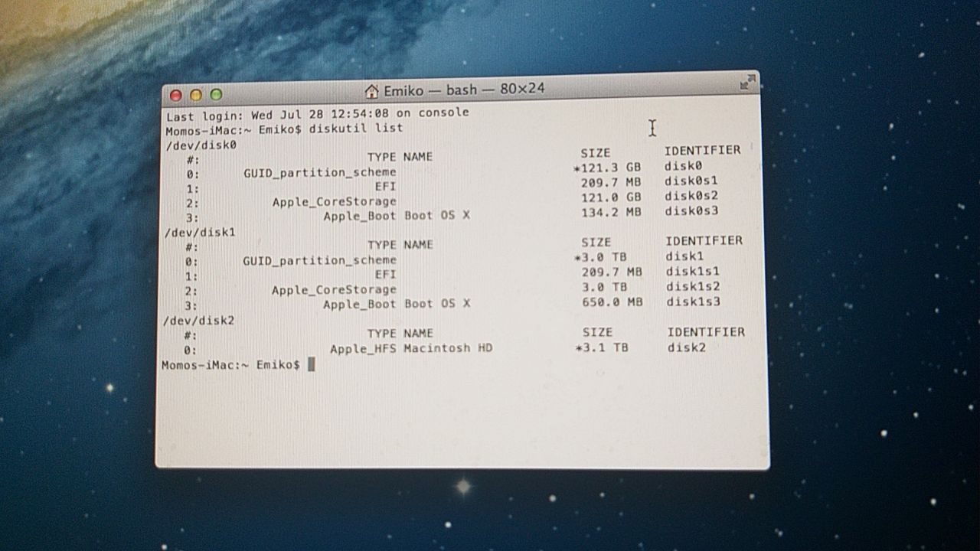
Task: Click the "134.2 MB" size value
Action: [x=611, y=211]
